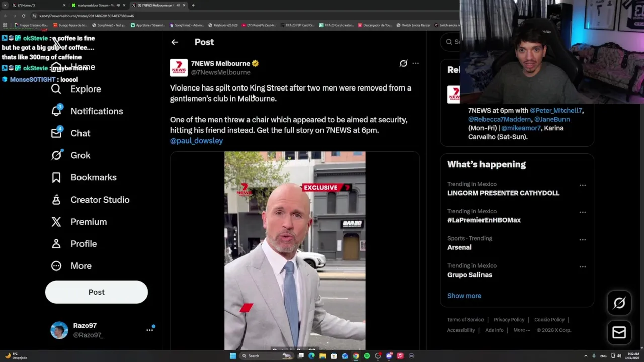Open the Paletools bookmark

pos(223,25)
